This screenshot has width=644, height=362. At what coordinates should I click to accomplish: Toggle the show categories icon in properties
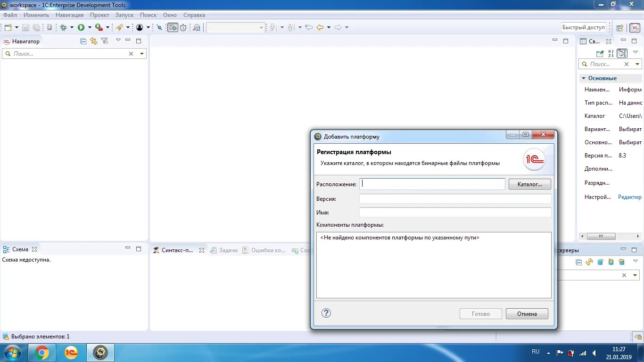622,53
